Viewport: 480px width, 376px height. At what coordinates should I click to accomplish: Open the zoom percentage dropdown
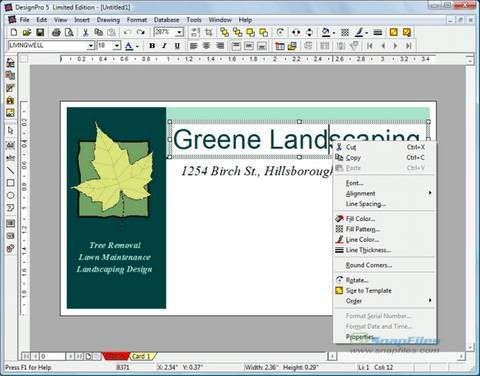tap(180, 32)
